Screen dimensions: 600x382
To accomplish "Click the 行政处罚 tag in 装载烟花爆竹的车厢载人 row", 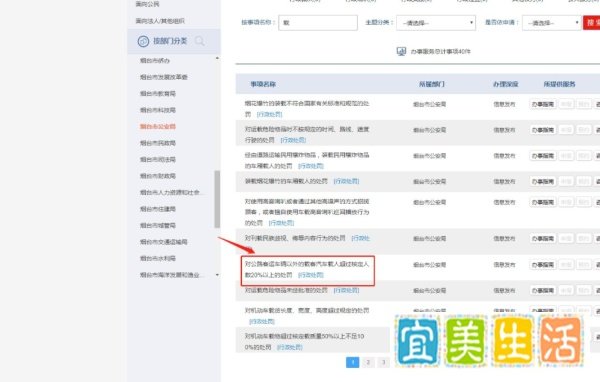I will tap(346, 181).
